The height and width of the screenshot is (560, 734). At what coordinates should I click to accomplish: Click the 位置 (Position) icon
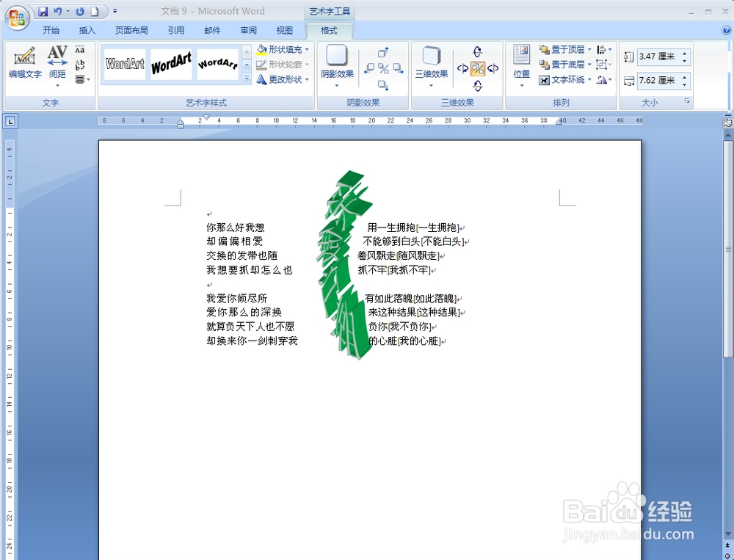521,65
